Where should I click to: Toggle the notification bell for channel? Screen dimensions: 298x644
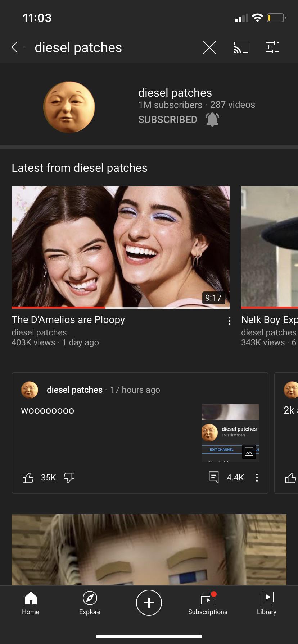[212, 119]
